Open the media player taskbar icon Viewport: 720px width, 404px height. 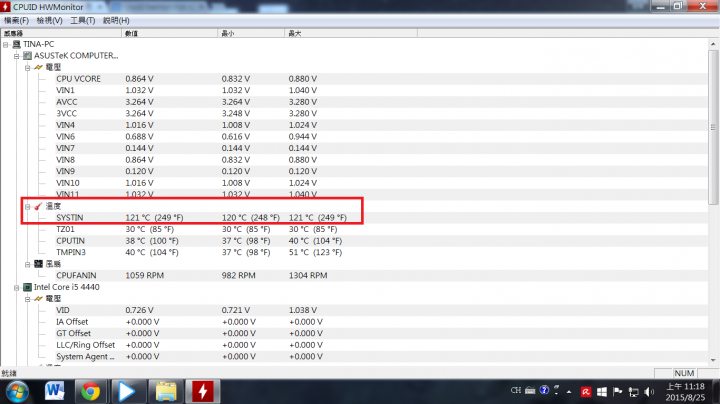point(126,392)
